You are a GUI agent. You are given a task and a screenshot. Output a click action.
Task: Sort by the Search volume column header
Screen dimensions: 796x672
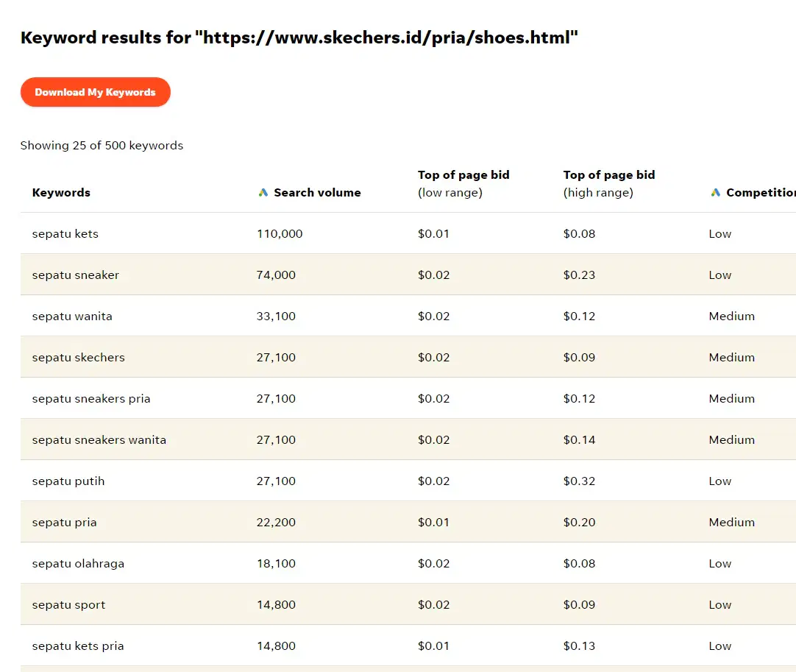(317, 193)
